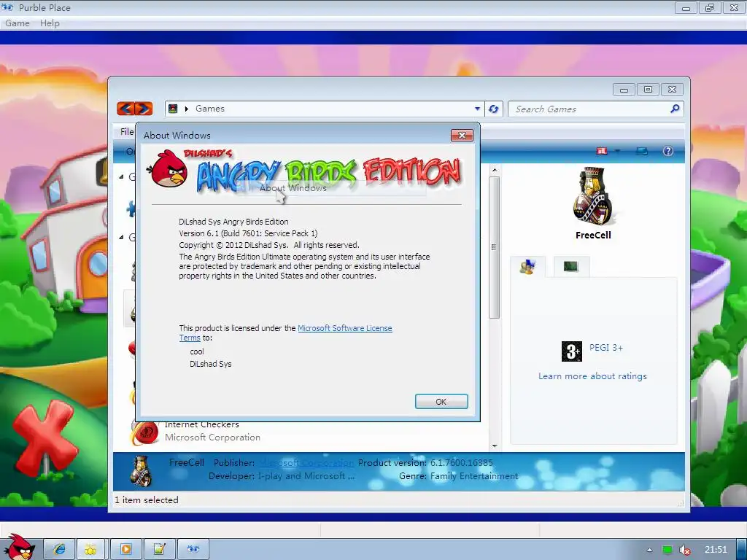Open Windows Media Player from taskbar
747x560 pixels.
point(125,549)
